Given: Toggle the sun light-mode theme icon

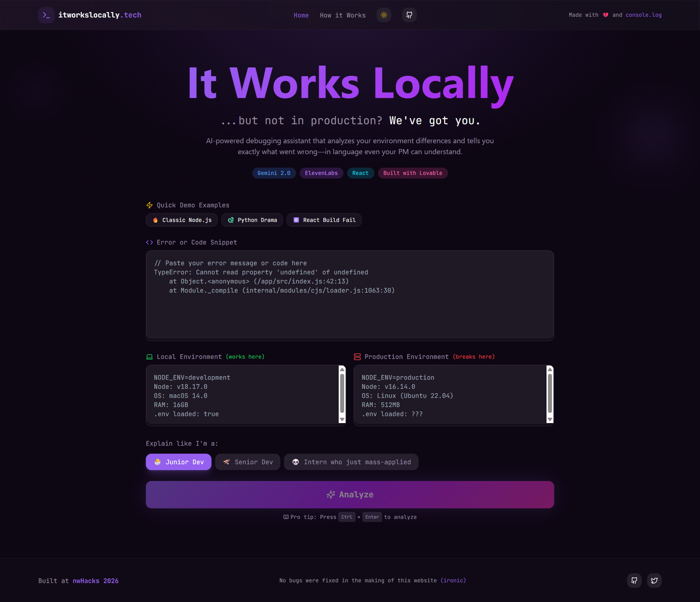Looking at the screenshot, I should point(384,15).
